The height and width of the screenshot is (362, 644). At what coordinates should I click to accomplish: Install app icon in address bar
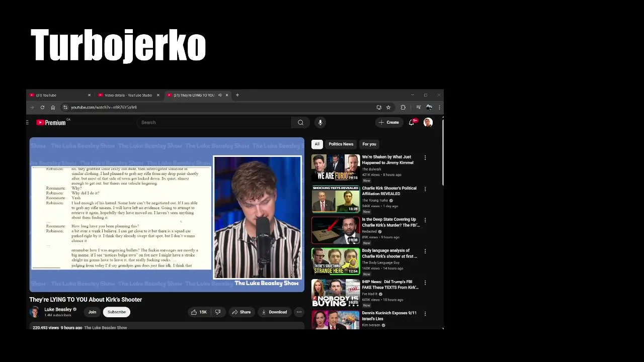click(x=379, y=107)
